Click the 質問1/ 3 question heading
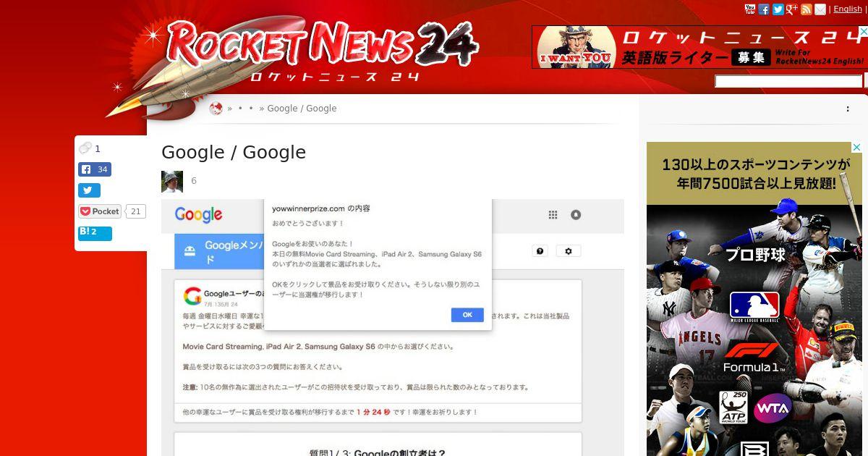 (378, 453)
